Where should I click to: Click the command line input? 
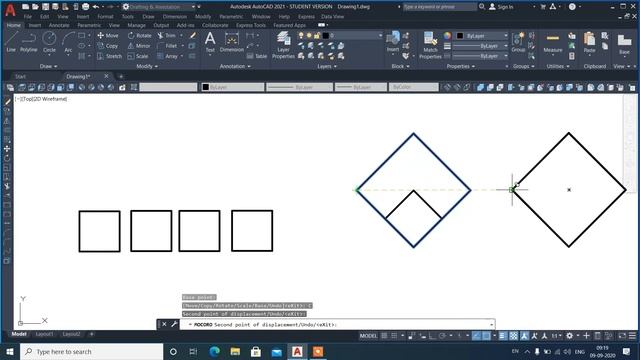click(x=337, y=324)
